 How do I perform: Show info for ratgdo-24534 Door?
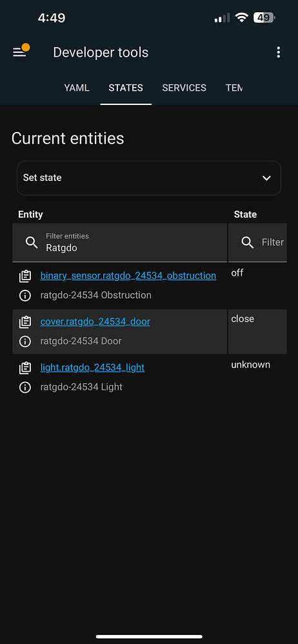pos(25,341)
